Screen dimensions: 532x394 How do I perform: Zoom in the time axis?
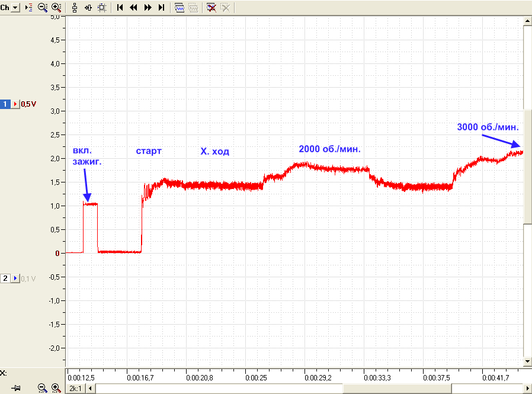(56, 388)
